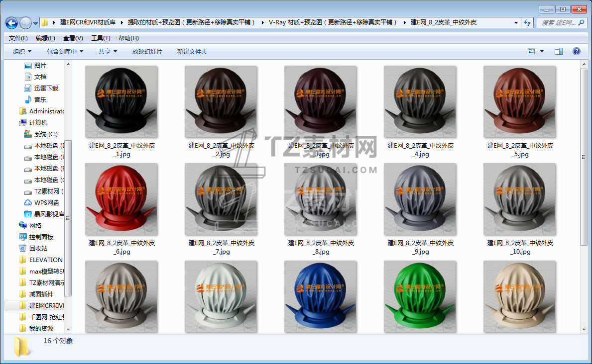Open the address bar history dropdown

pyautogui.click(x=516, y=23)
